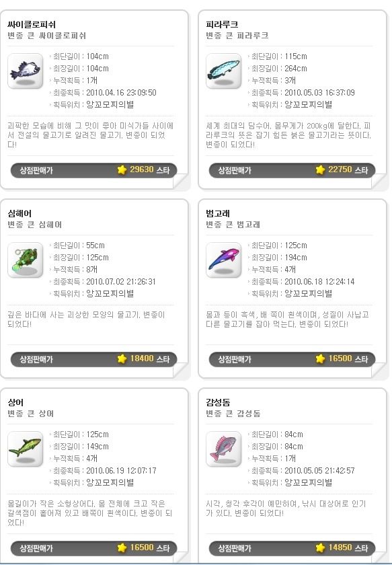This screenshot has height=565, width=392.
Task: Click the star icon beside 22750 스타
Action: (320, 169)
